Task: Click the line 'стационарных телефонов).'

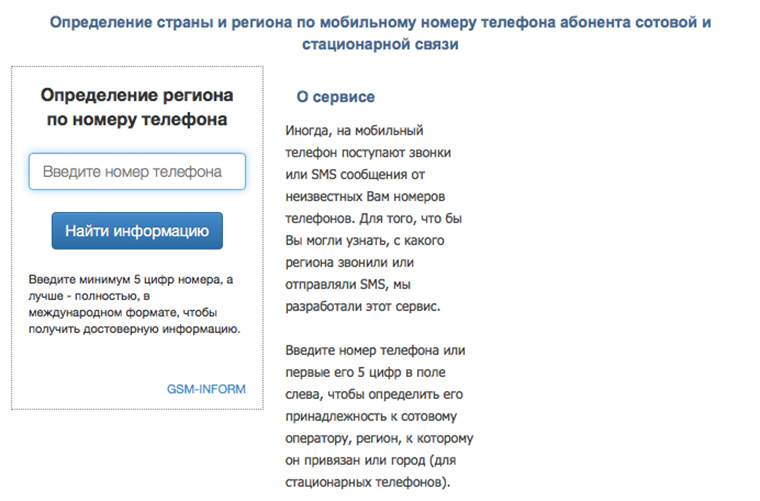Action: [368, 482]
